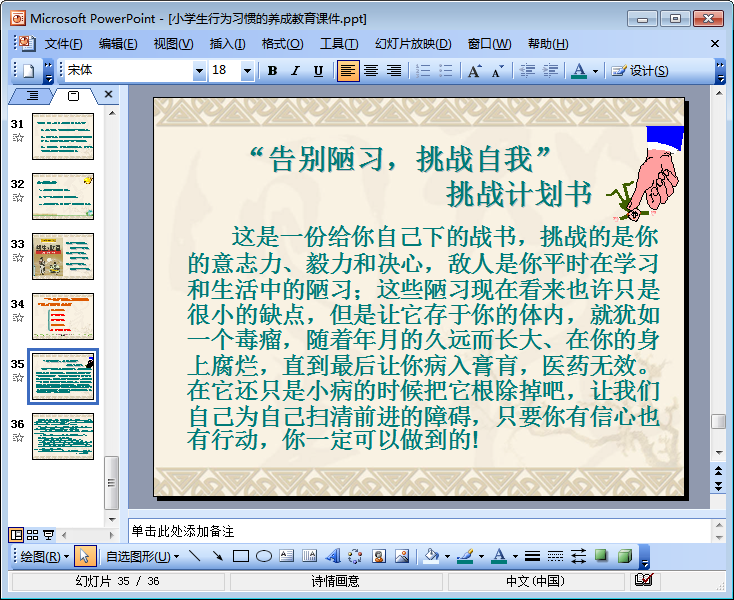
Task: Decrease font size
Action: (497, 71)
